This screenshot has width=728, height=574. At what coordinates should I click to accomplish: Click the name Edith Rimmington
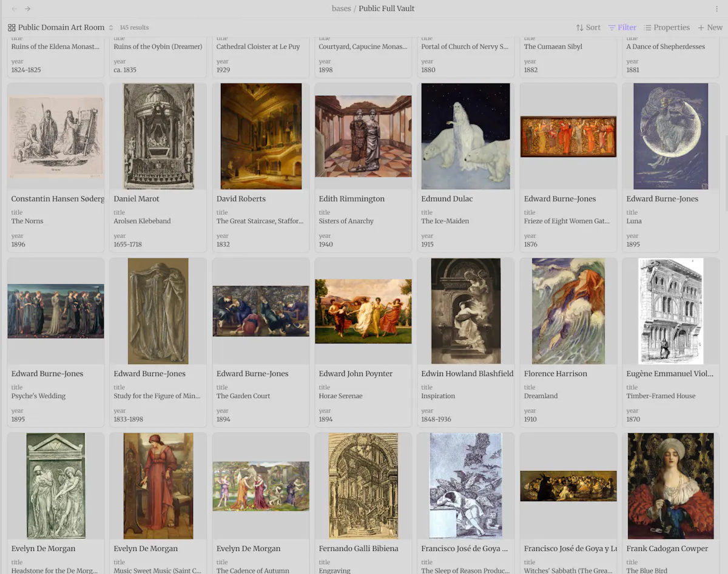pos(352,199)
